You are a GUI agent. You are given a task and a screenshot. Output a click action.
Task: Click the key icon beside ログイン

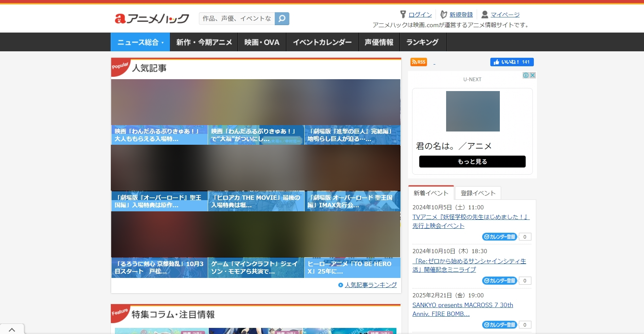(x=403, y=14)
